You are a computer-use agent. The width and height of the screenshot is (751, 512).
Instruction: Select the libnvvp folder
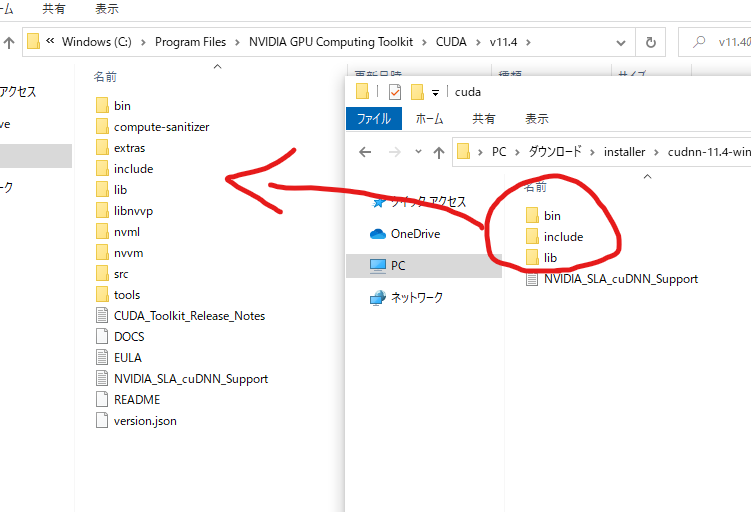click(125, 211)
